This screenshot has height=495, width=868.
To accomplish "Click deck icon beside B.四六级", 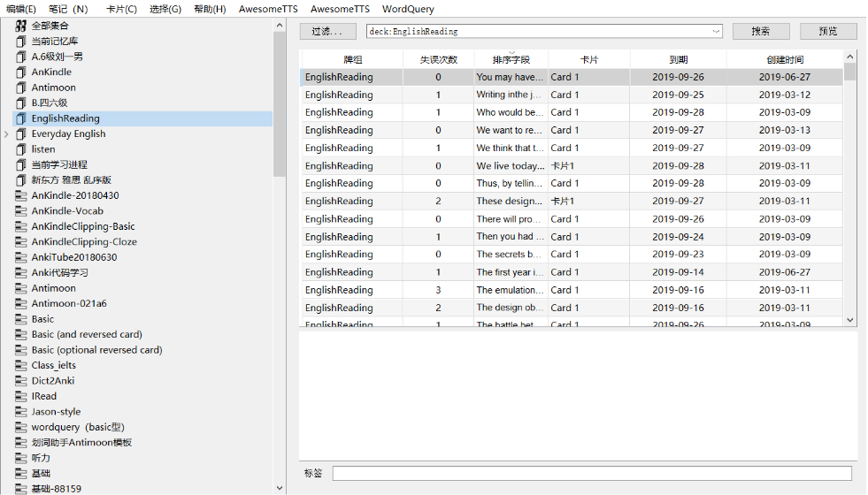I will tap(21, 103).
